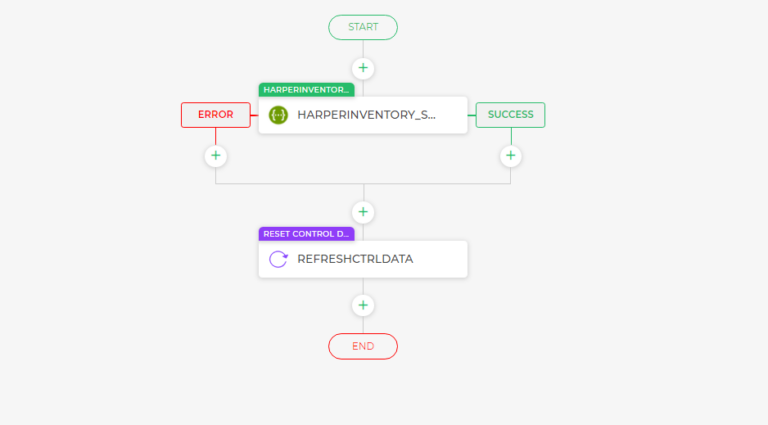Select the REFRESHCTRLDATA node text
The height and width of the screenshot is (425, 768).
coord(355,259)
